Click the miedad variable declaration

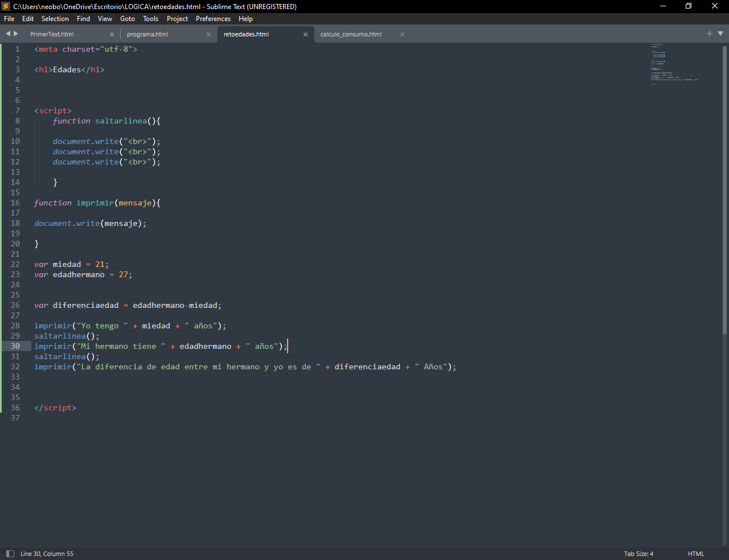click(x=67, y=264)
